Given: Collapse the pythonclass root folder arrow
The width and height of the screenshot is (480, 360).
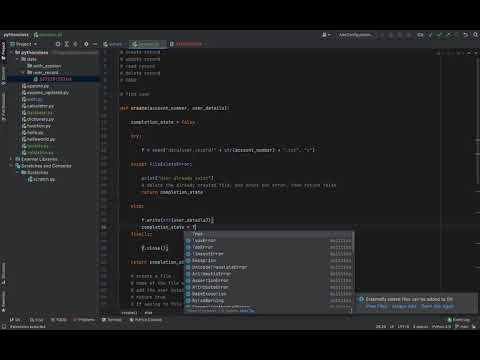Looking at the screenshot, I should click(11, 53).
